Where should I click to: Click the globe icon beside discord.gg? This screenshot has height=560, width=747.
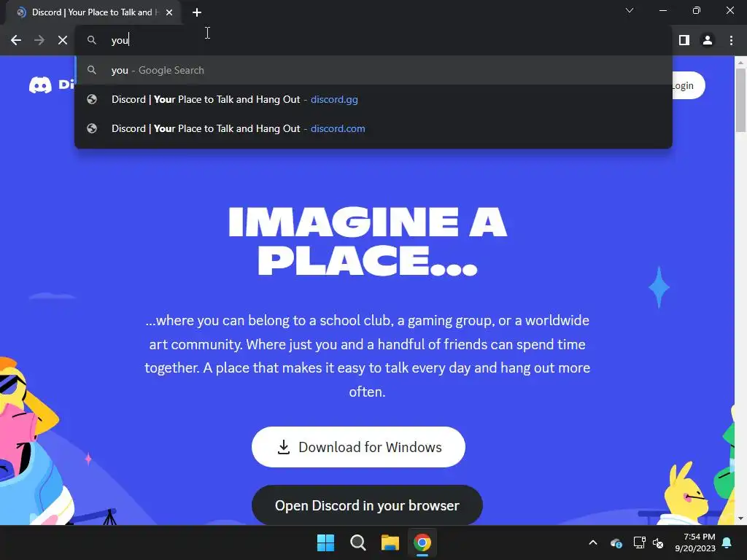tap(92, 99)
